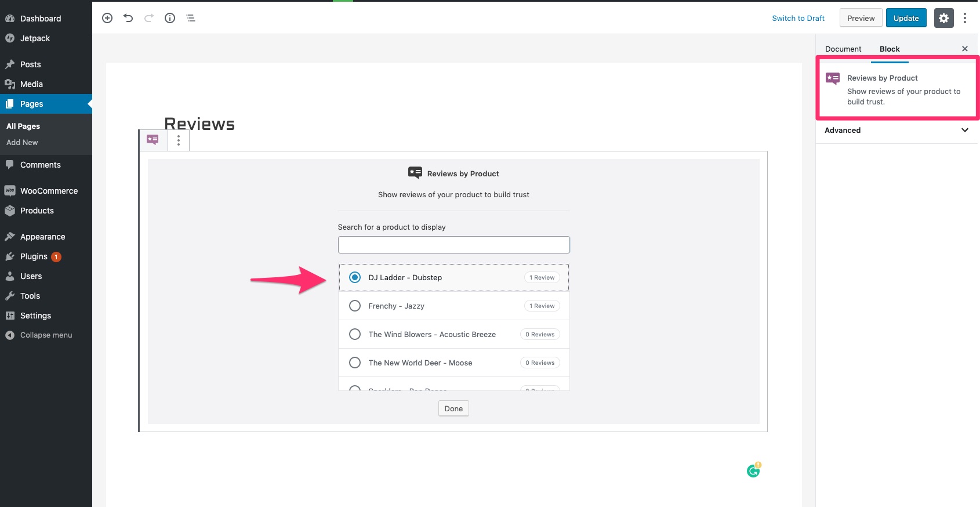This screenshot has width=980, height=507.
Task: Click Add New under Pages
Action: (x=22, y=142)
